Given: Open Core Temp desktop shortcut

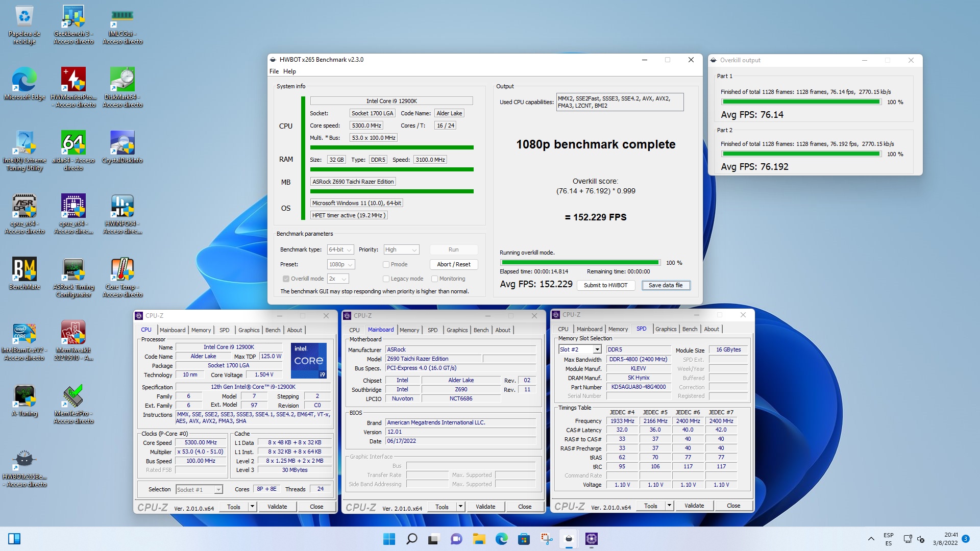Looking at the screenshot, I should tap(122, 278).
